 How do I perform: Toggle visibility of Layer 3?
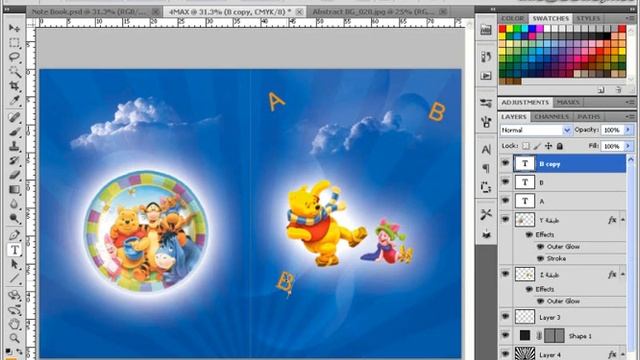[505, 317]
